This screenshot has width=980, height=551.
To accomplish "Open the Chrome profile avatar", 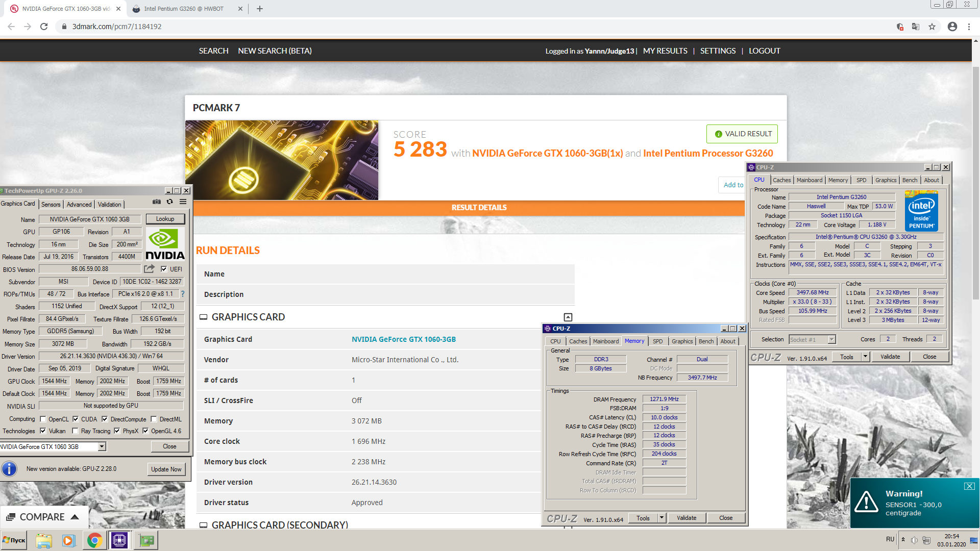I will (x=952, y=27).
